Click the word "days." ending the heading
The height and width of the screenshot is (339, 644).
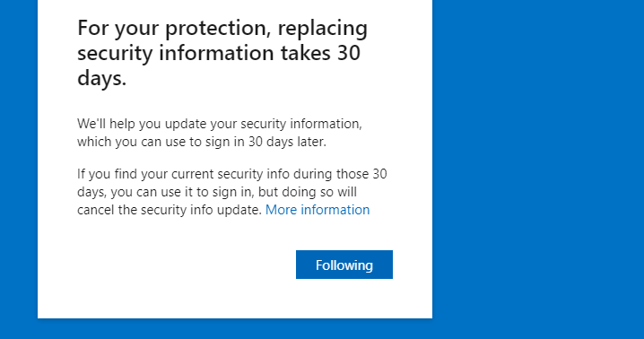102,78
